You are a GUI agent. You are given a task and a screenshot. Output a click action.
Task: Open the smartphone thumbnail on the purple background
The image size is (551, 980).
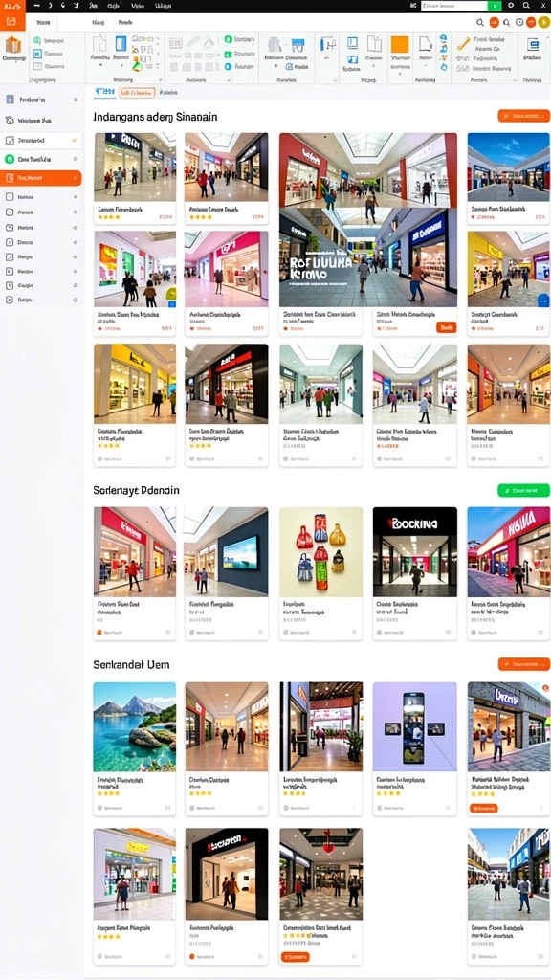(415, 726)
